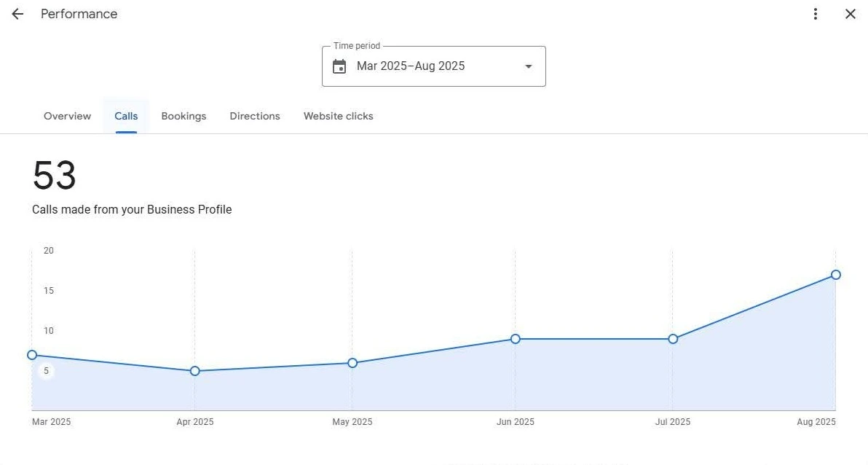
Task: Click the calendar icon in Time period field
Action: (x=339, y=66)
